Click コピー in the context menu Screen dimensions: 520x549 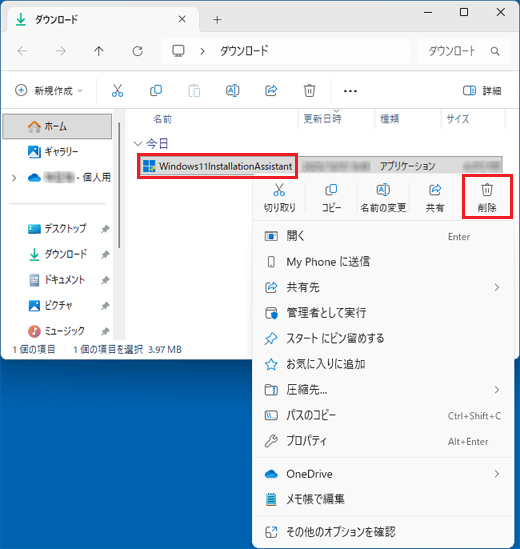(x=331, y=198)
